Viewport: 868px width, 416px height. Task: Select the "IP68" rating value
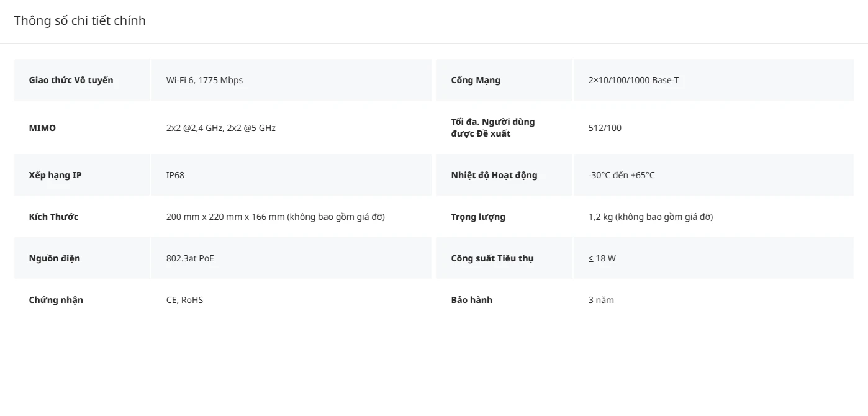point(175,175)
